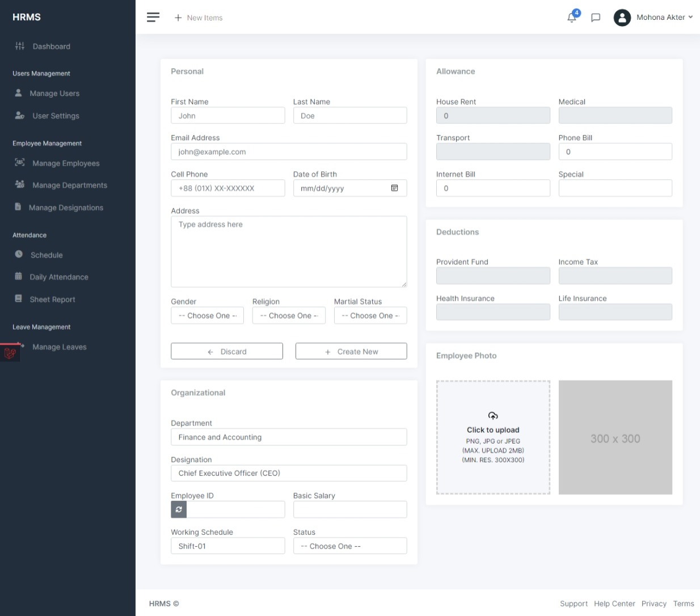Focus the Last Name field
This screenshot has width=700, height=616.
pos(350,115)
